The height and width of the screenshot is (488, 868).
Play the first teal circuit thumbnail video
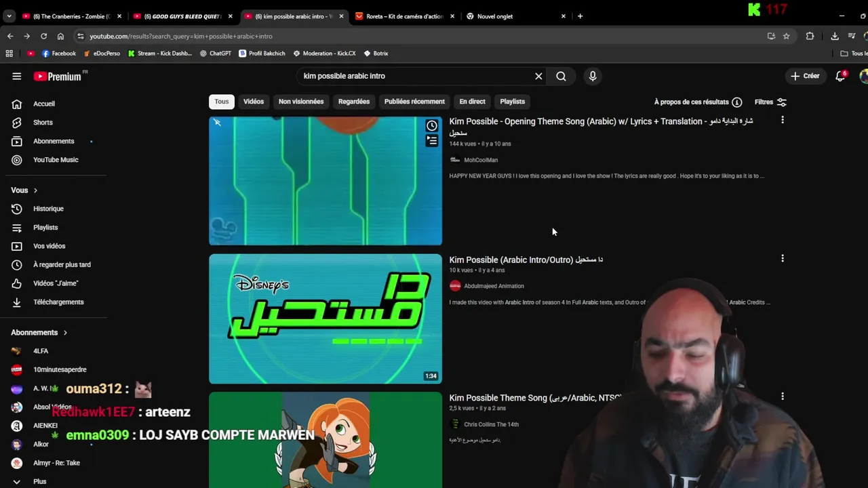(x=325, y=181)
